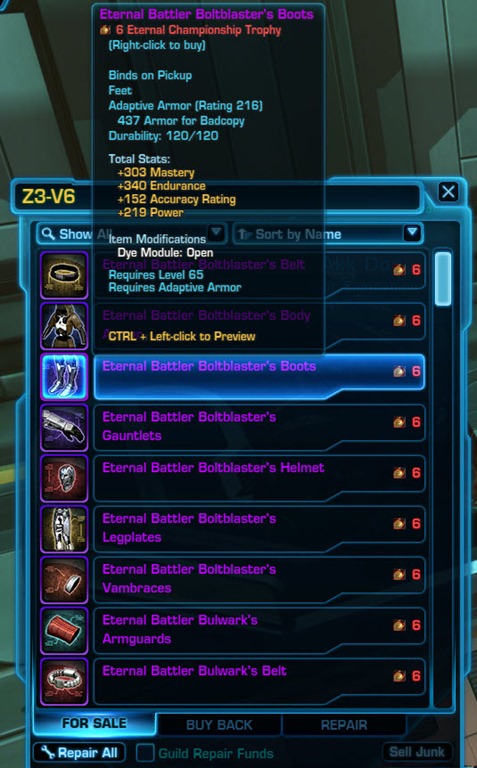
Task: Enable the Guild Repair Funds checkbox
Action: 145,753
